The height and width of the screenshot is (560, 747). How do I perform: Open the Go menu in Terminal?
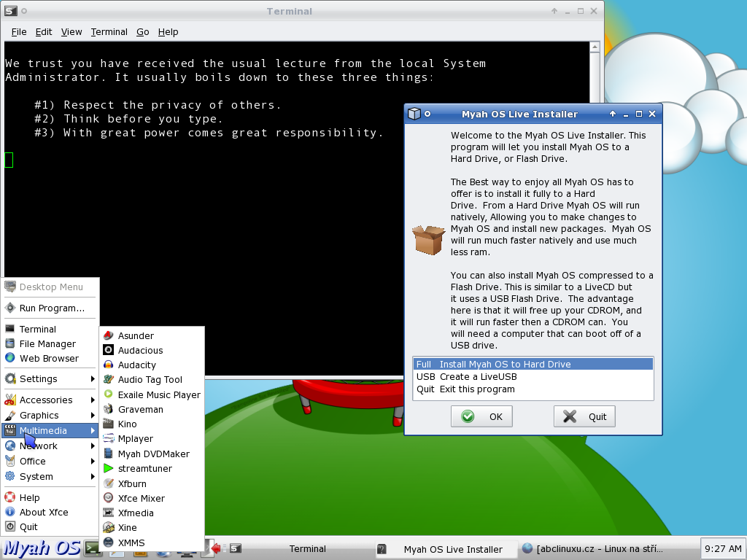143,32
